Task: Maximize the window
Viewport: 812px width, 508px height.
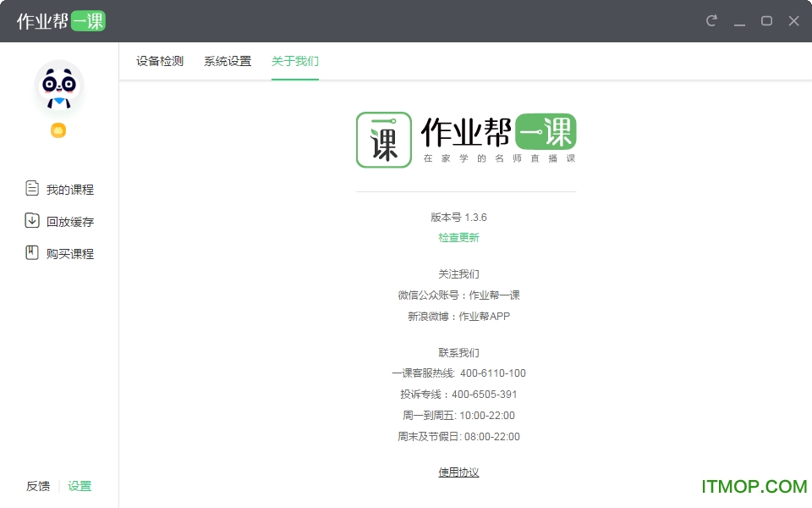Action: click(766, 20)
